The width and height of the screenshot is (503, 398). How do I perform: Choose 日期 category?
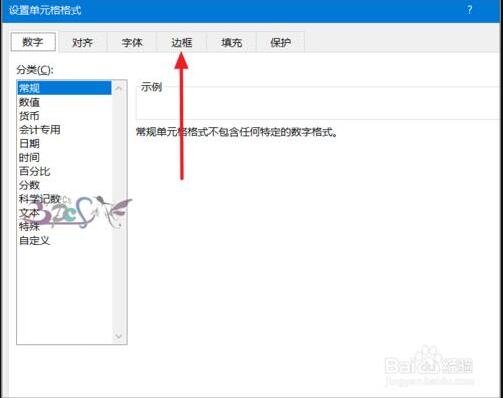(x=64, y=143)
